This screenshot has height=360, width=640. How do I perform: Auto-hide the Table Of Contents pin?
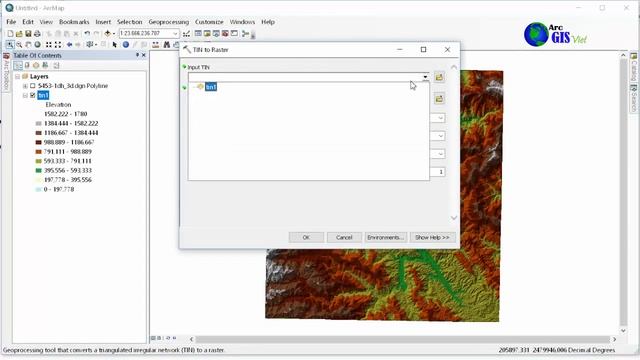tap(138, 55)
